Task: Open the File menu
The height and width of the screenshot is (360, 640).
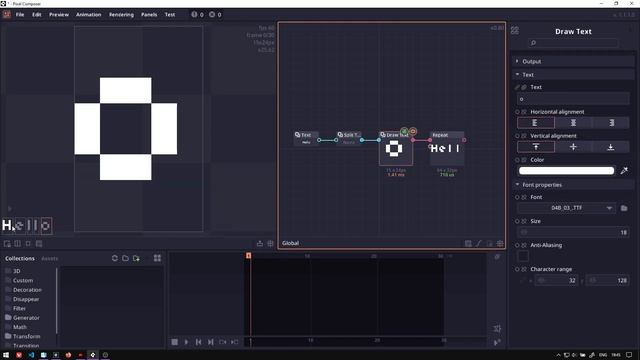Action: coord(20,15)
